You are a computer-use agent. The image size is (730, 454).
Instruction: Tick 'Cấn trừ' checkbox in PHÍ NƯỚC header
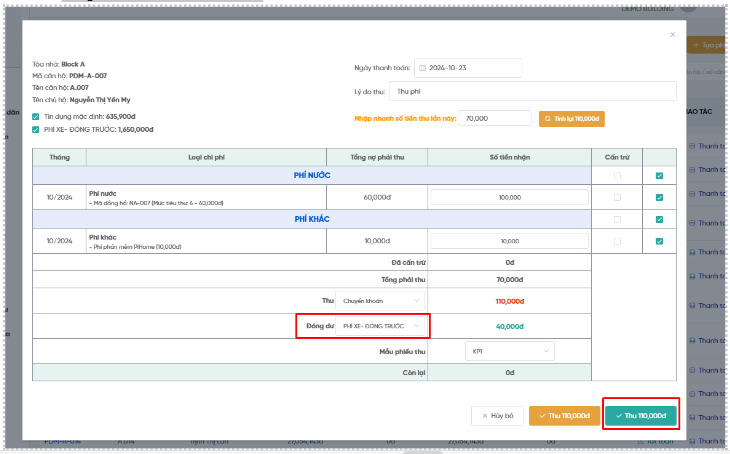[x=617, y=176]
